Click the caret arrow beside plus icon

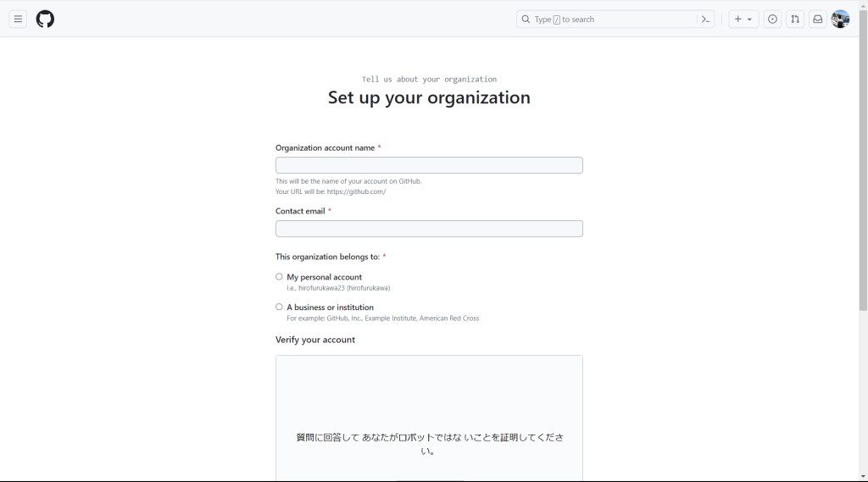coord(749,19)
